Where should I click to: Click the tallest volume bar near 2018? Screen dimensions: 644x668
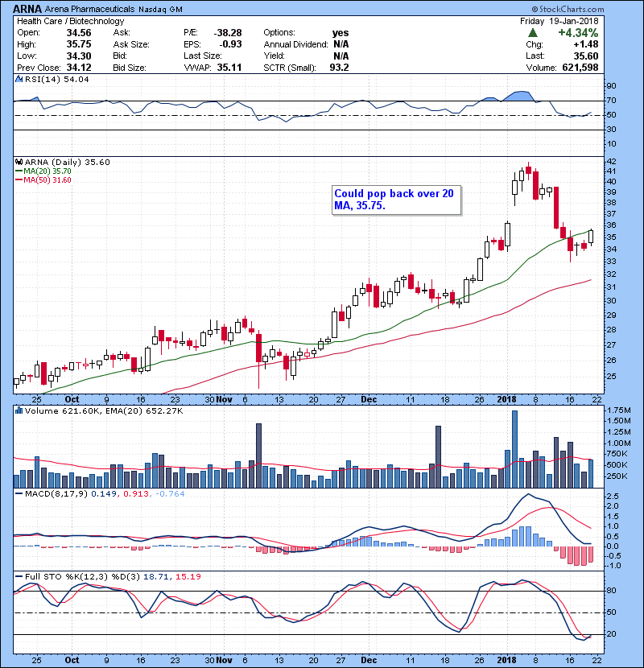tap(514, 449)
